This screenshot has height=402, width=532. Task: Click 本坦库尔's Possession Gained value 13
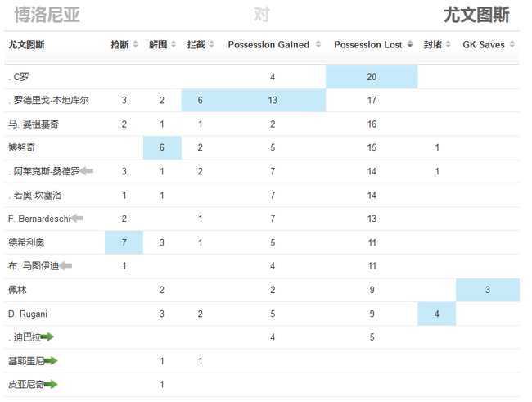click(x=273, y=100)
